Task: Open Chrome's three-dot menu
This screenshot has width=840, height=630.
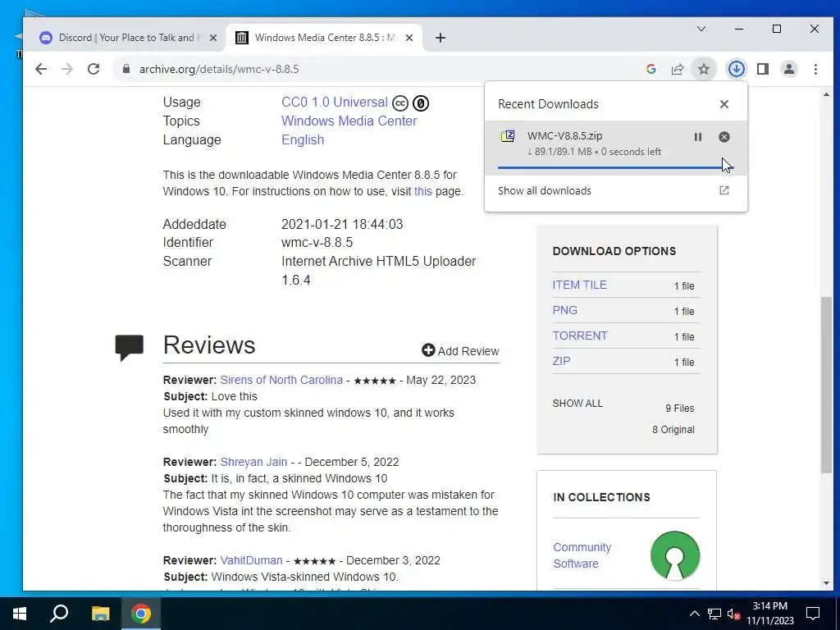Action: pyautogui.click(x=815, y=69)
